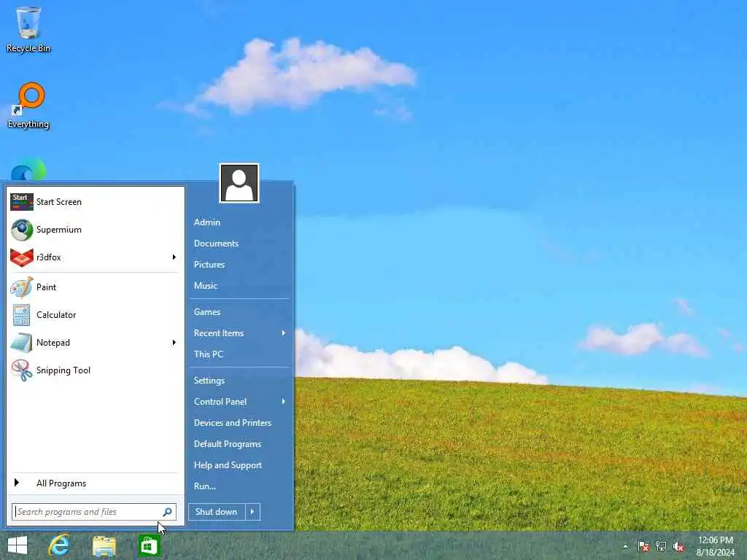The width and height of the screenshot is (747, 560).
Task: Click the Action Center flag tray icon
Action: tap(643, 546)
